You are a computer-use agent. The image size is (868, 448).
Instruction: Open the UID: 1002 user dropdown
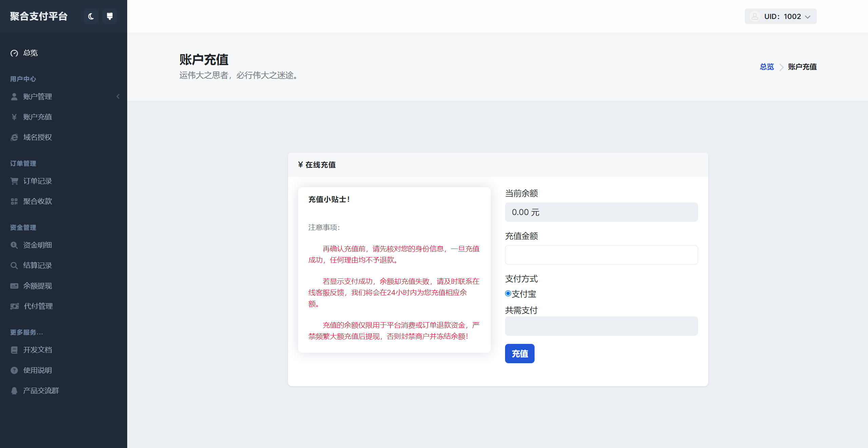click(x=780, y=16)
